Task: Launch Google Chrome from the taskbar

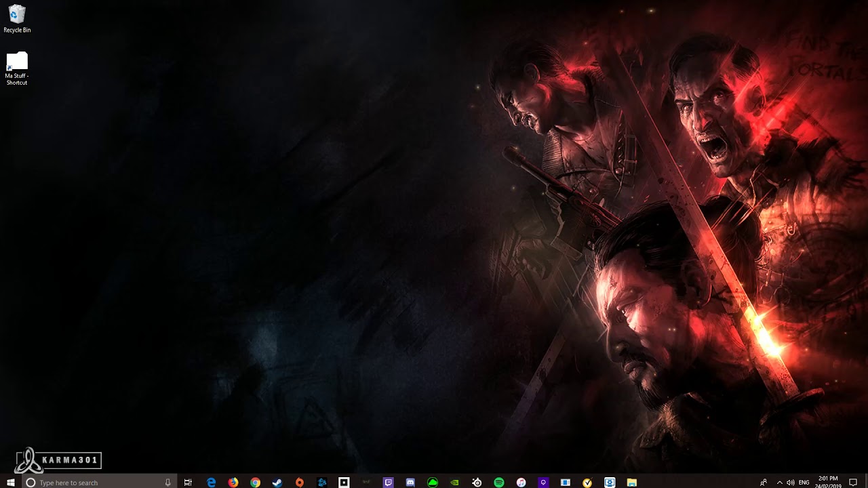Action: tap(255, 483)
